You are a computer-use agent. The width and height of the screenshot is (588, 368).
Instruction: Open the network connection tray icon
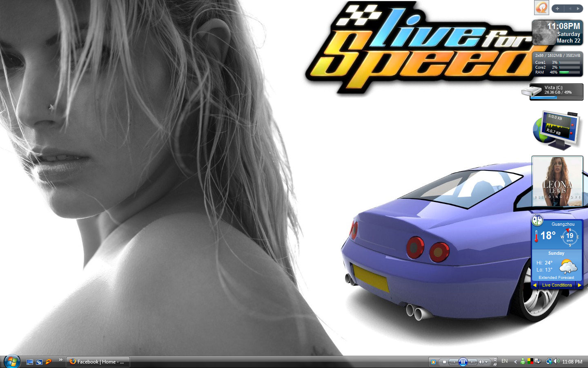coord(549,361)
